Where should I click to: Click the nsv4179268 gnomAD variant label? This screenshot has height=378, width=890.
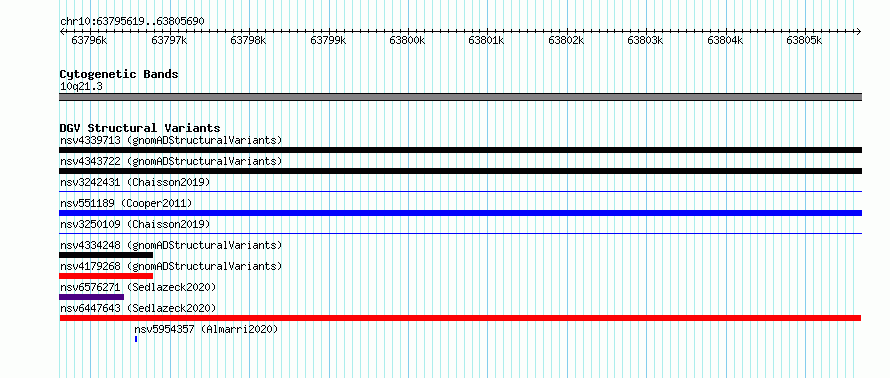coord(171,266)
